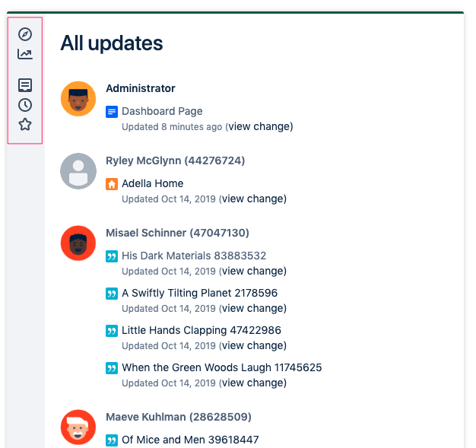Click the blue page icon beside Dashboard Page

click(112, 112)
